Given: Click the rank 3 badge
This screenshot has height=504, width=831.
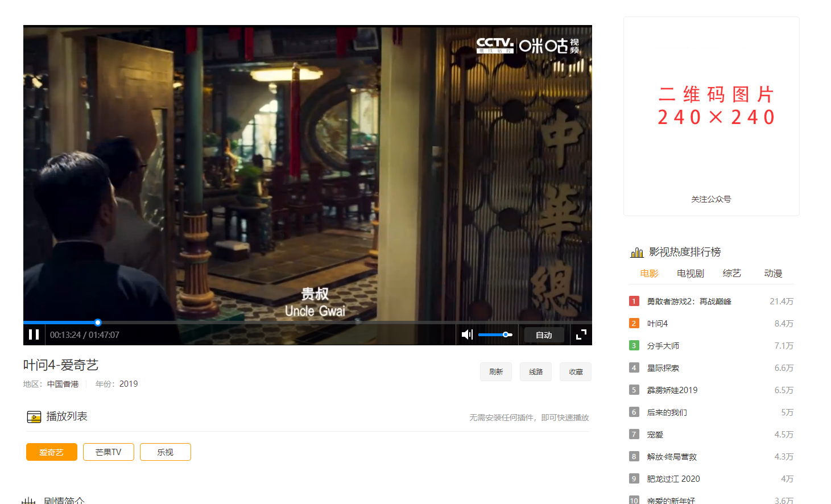Looking at the screenshot, I should coord(634,345).
